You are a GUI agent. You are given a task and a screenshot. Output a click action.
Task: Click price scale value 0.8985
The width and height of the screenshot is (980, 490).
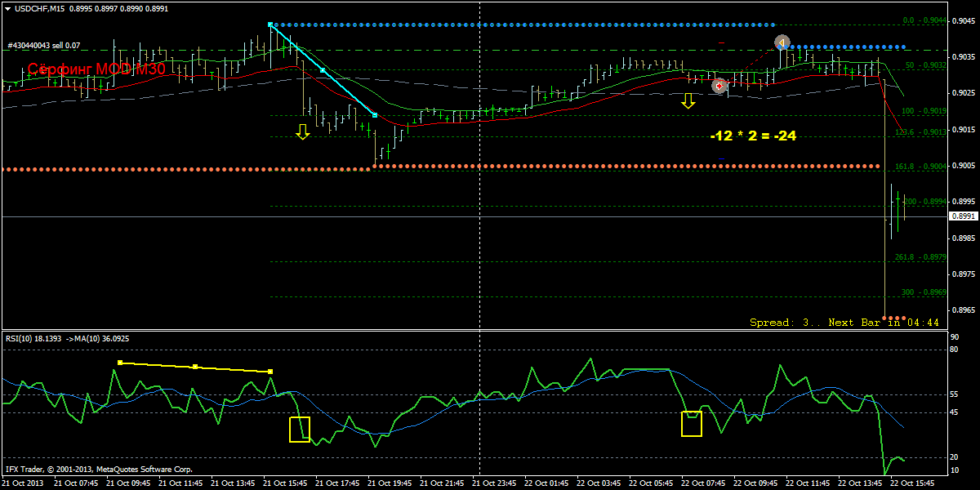coord(963,238)
